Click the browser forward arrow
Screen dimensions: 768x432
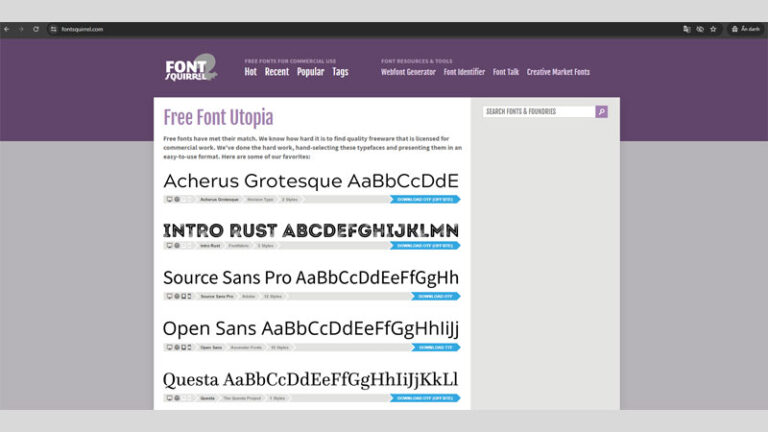(21, 29)
